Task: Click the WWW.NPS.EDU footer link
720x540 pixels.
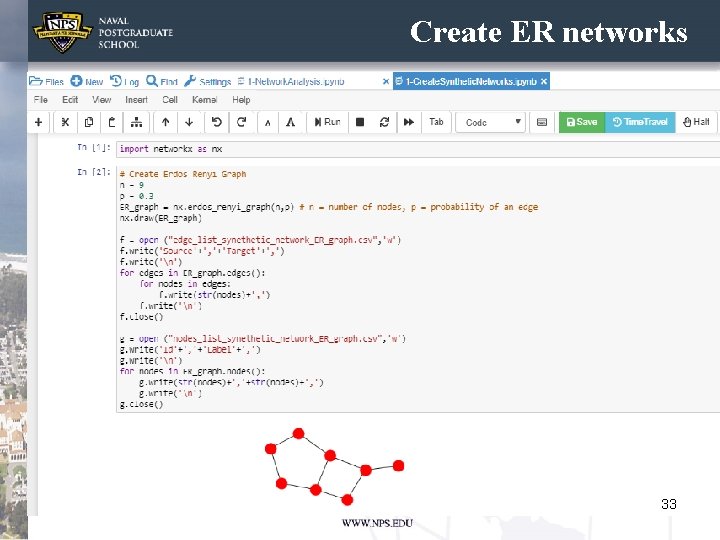Action: pos(377,523)
